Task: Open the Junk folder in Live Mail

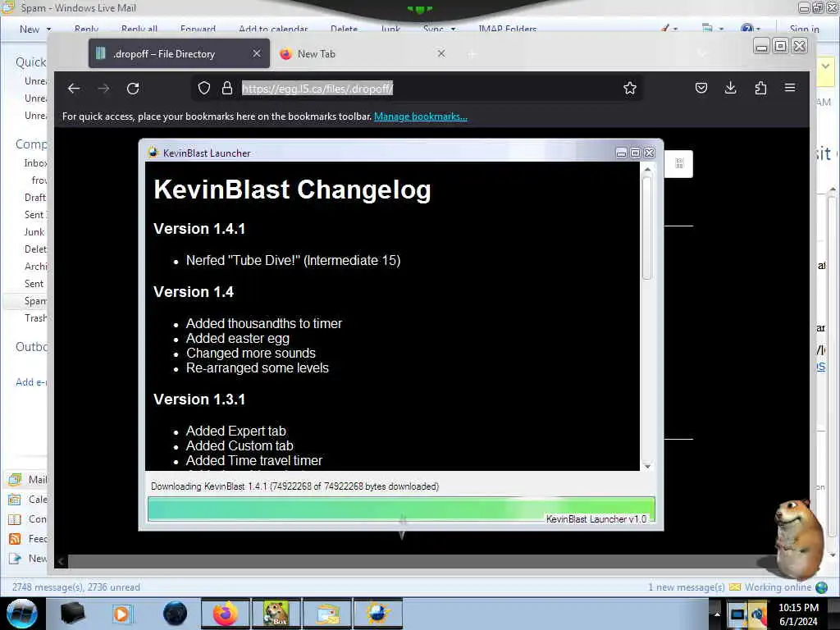Action: point(34,232)
